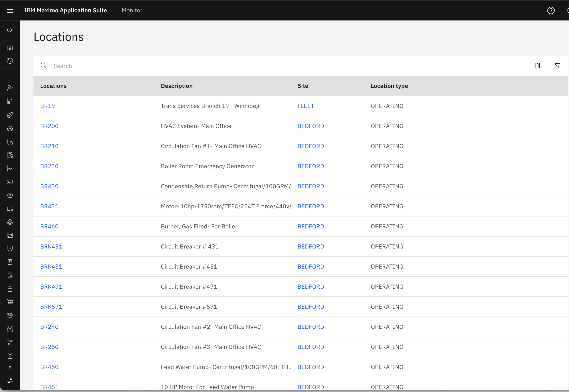Open location BR210

click(x=49, y=146)
